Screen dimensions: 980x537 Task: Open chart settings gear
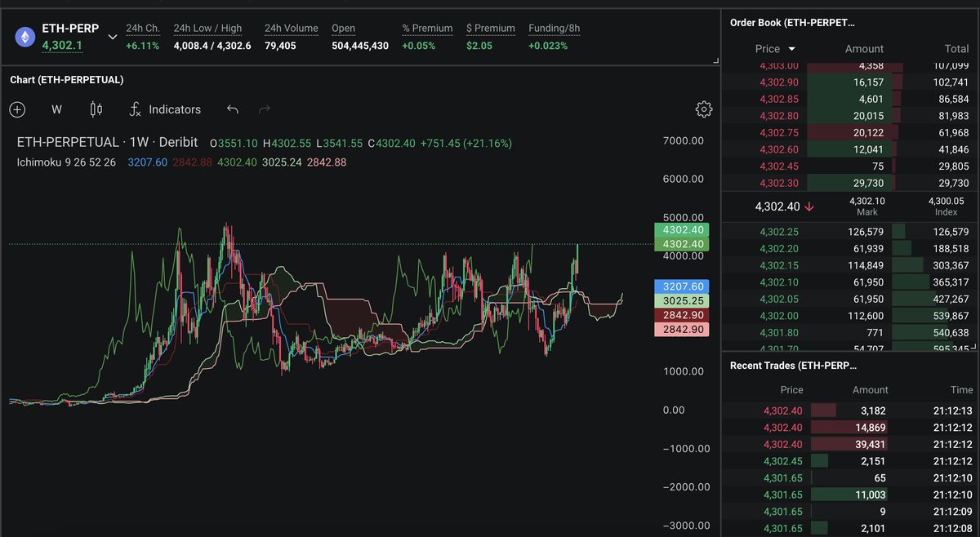tap(704, 109)
